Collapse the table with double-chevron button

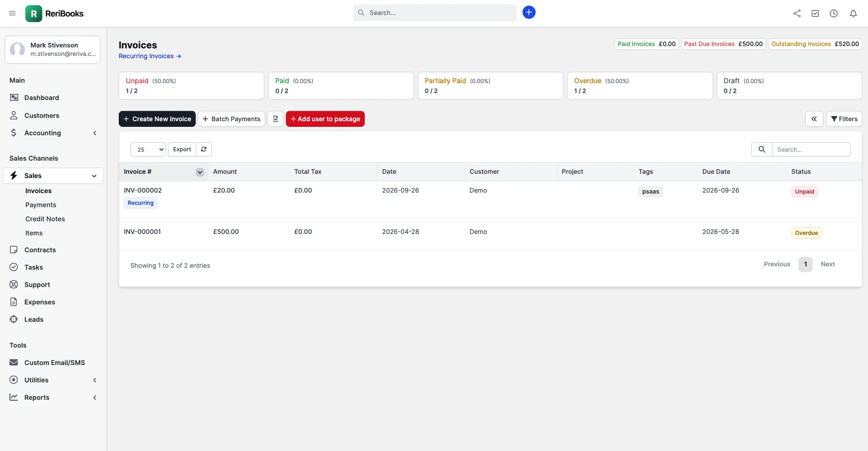click(x=814, y=119)
